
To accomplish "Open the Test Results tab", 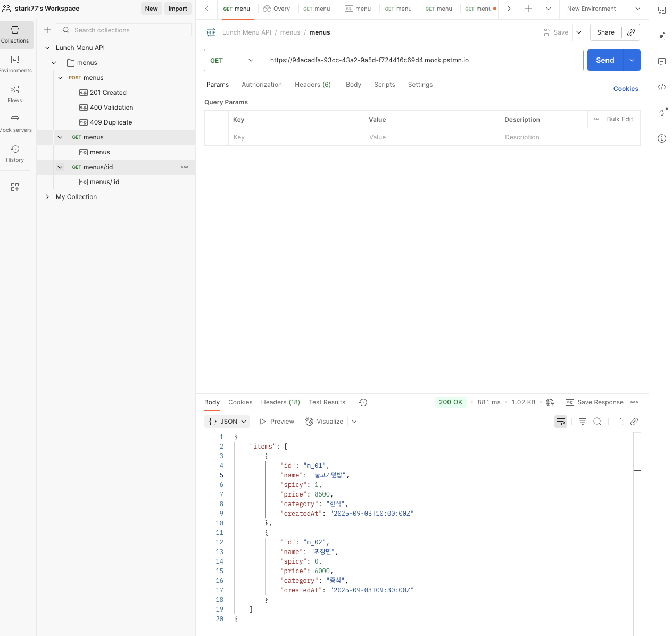I will [x=327, y=402].
